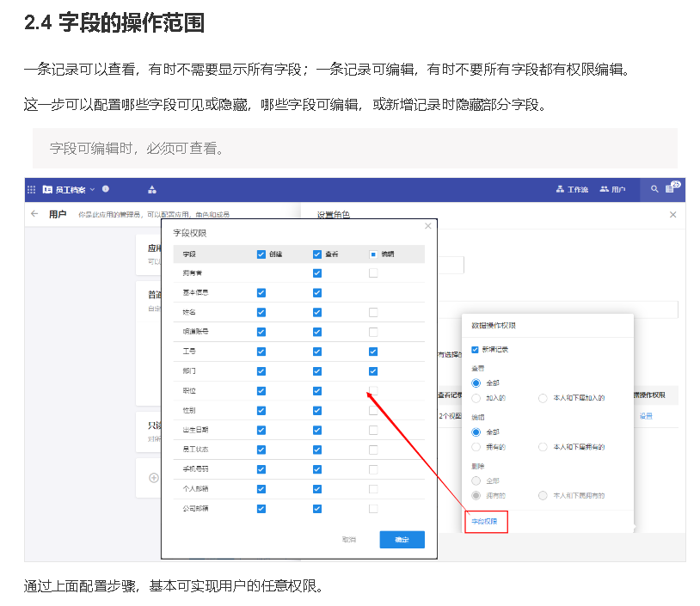Screen dimensions: 700x606
Task: Select the 加入的 radio under 查看
Action: (476, 398)
